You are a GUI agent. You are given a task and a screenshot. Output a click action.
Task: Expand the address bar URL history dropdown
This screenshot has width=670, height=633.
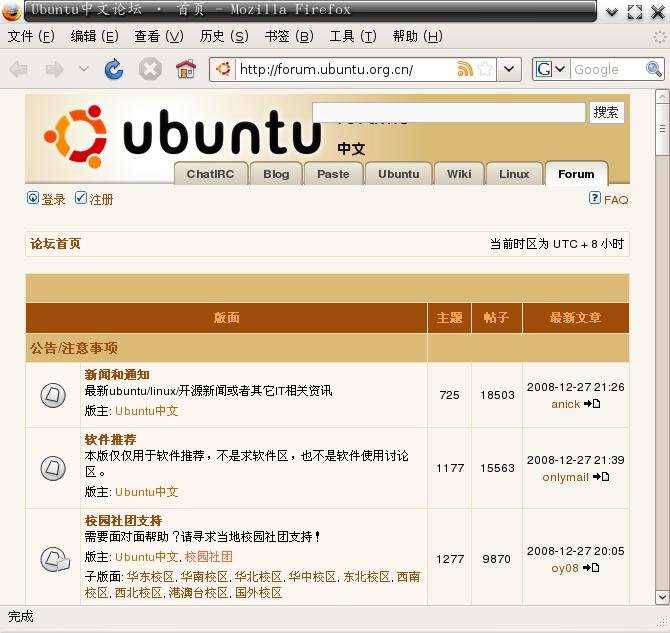tap(508, 69)
